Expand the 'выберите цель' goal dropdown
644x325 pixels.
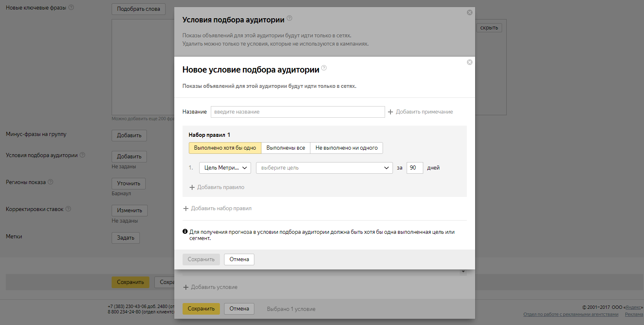(324, 168)
